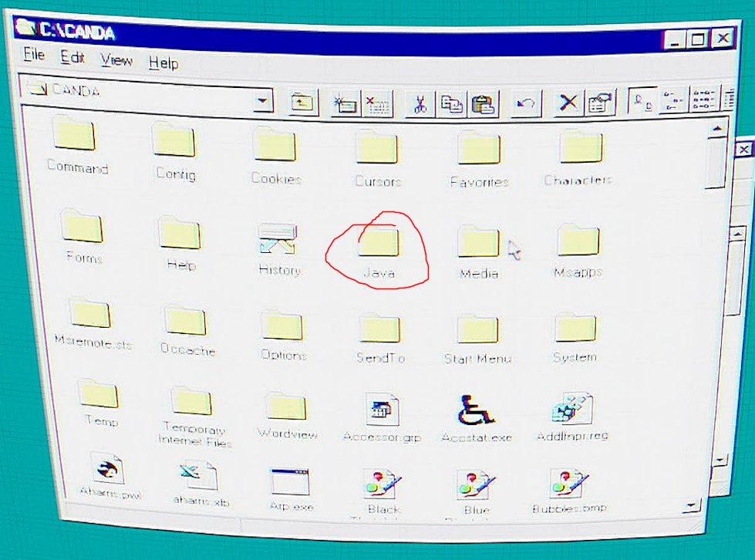This screenshot has width=755, height=560.
Task: Select the AddInpr.reg file icon
Action: point(572,410)
